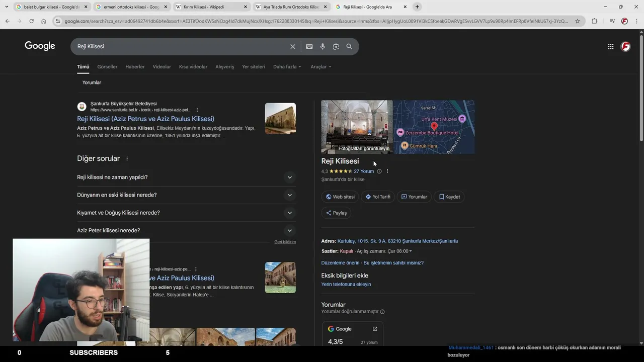Open the map thumbnail with Urfa Kent Müzesi
644x362 pixels.
click(434, 127)
